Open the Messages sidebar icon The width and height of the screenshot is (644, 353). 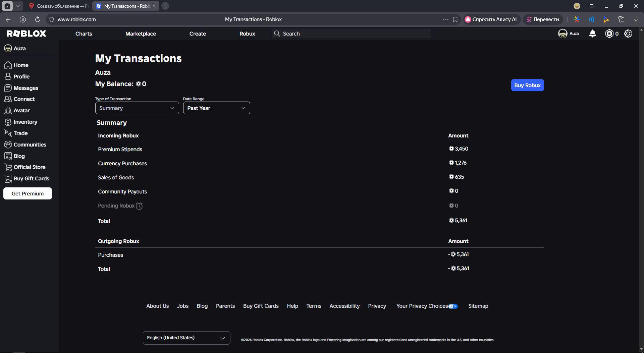[x=8, y=88]
